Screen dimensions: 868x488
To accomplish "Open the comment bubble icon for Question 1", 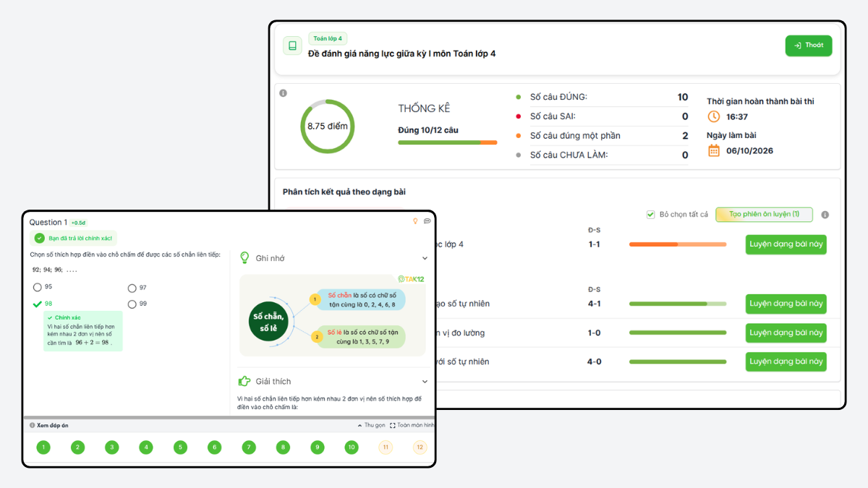I will pyautogui.click(x=427, y=221).
